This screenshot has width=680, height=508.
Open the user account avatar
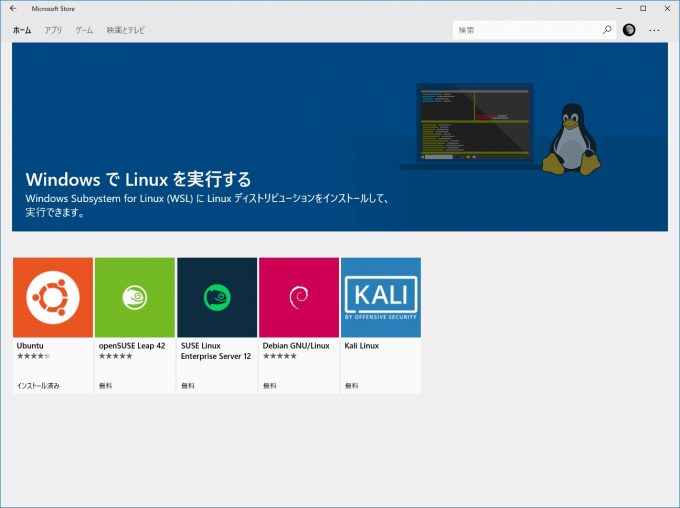click(629, 30)
